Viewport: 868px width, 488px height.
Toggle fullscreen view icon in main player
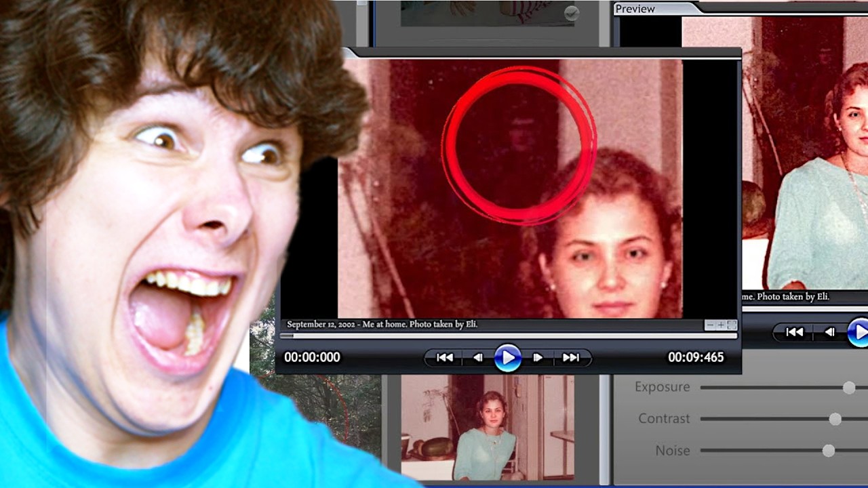(x=731, y=325)
